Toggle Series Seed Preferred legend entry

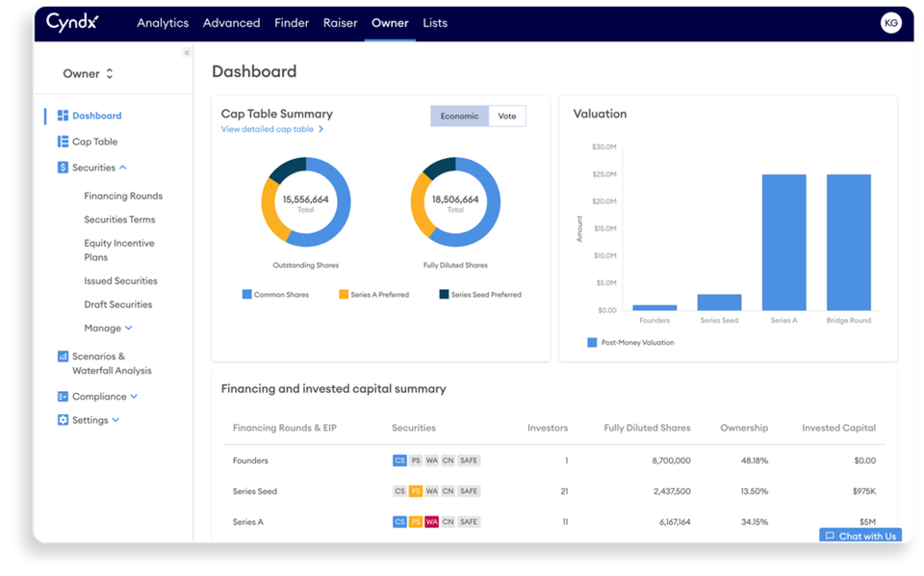[x=480, y=294]
